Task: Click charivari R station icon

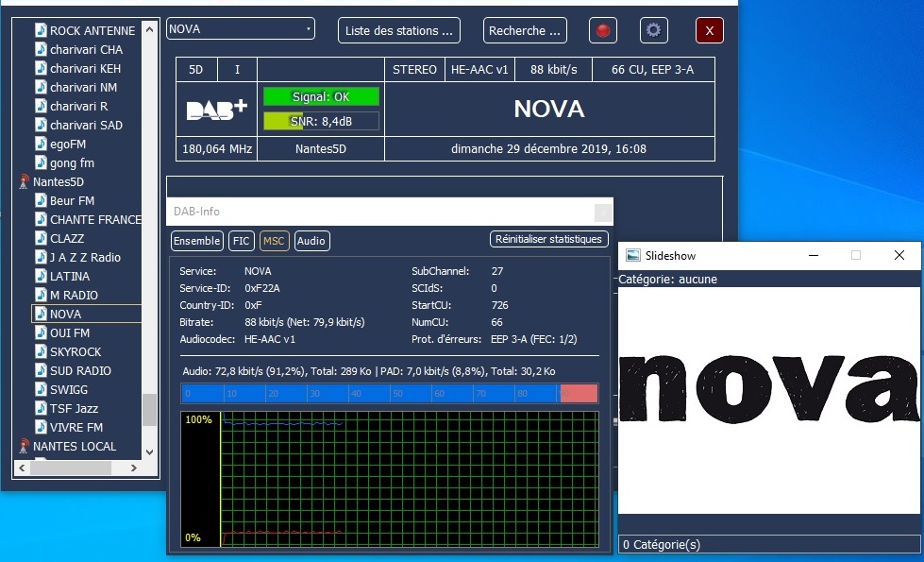Action: (x=41, y=106)
